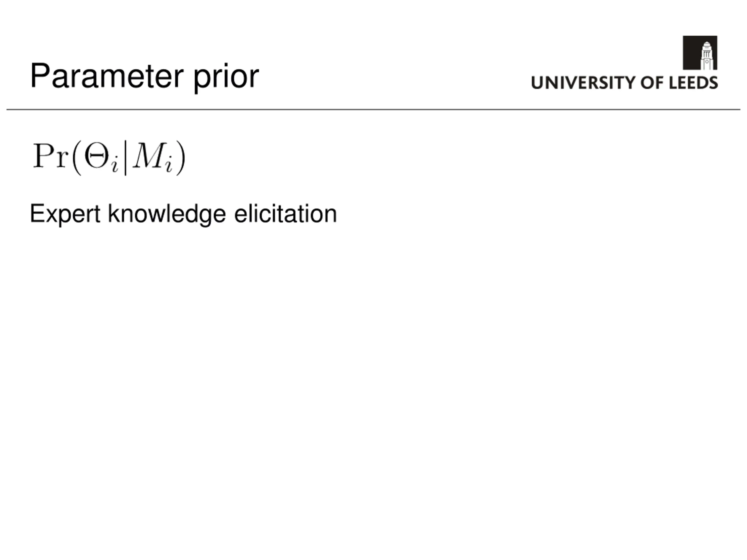Click the word "knowledge" in the body text
This screenshot has height=560, width=747.
tap(167, 214)
